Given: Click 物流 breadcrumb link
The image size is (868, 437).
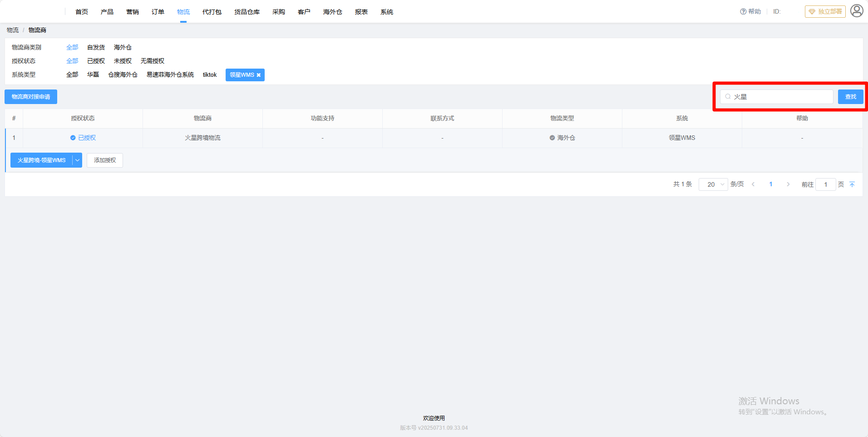Looking at the screenshot, I should [13, 30].
